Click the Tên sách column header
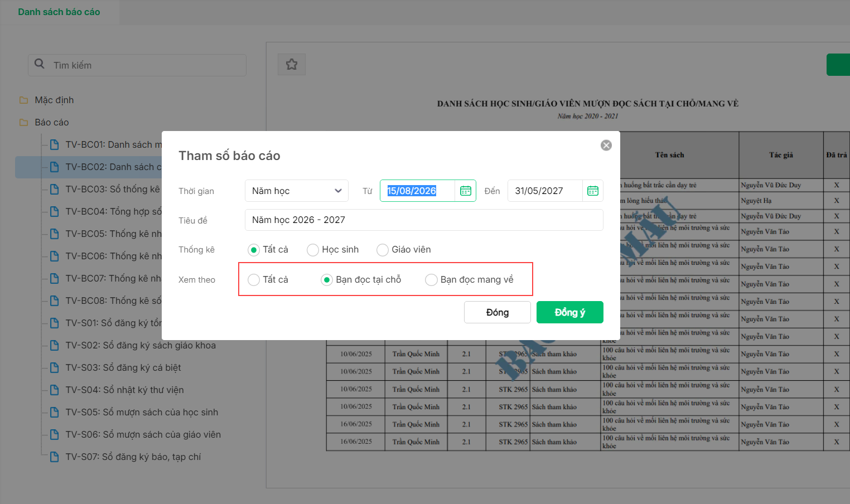Viewport: 850px width, 504px height. click(669, 155)
